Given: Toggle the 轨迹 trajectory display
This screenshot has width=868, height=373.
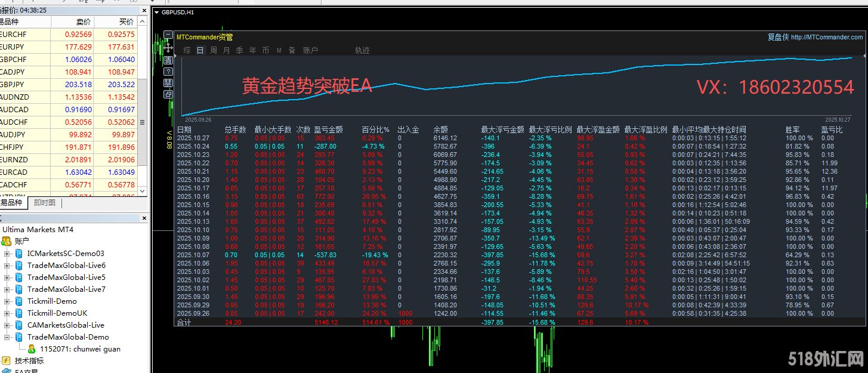Looking at the screenshot, I should [x=362, y=50].
